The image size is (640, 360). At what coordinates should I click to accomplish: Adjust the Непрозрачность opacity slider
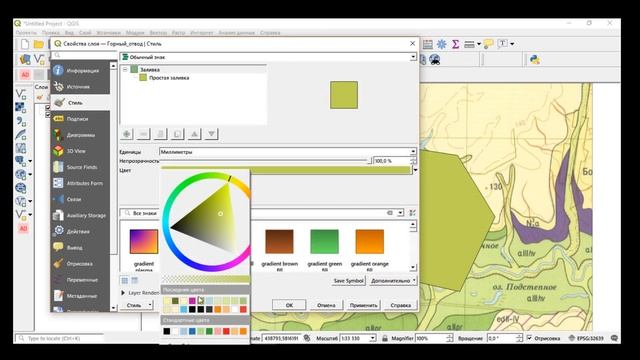coord(266,161)
